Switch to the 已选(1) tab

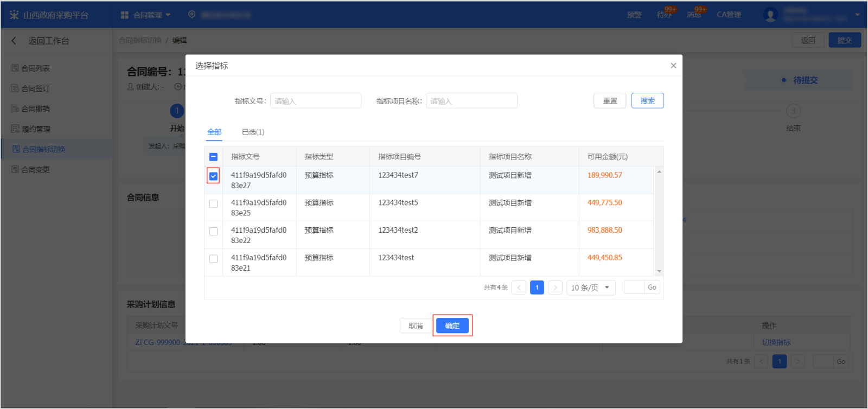(x=253, y=132)
